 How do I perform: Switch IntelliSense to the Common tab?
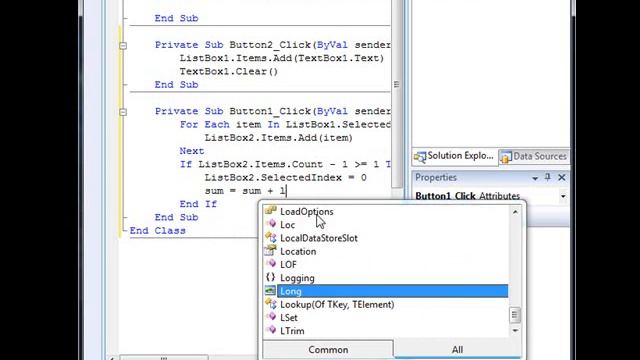328,350
